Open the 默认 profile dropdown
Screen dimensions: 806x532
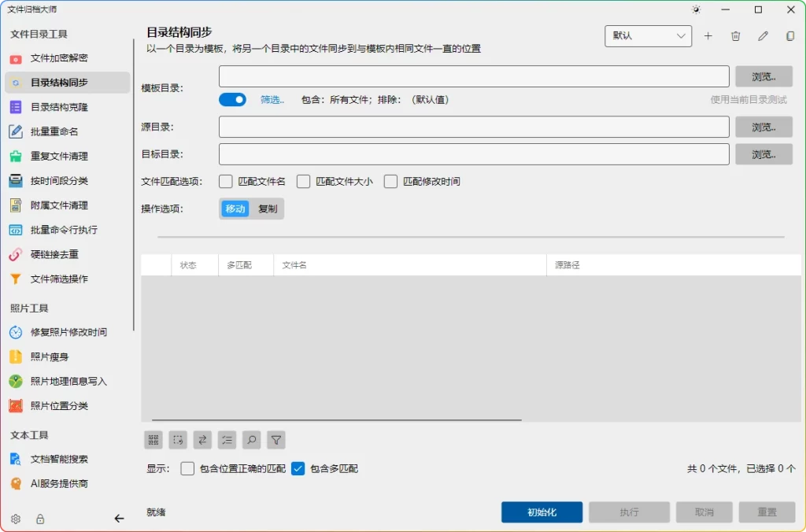[648, 35]
